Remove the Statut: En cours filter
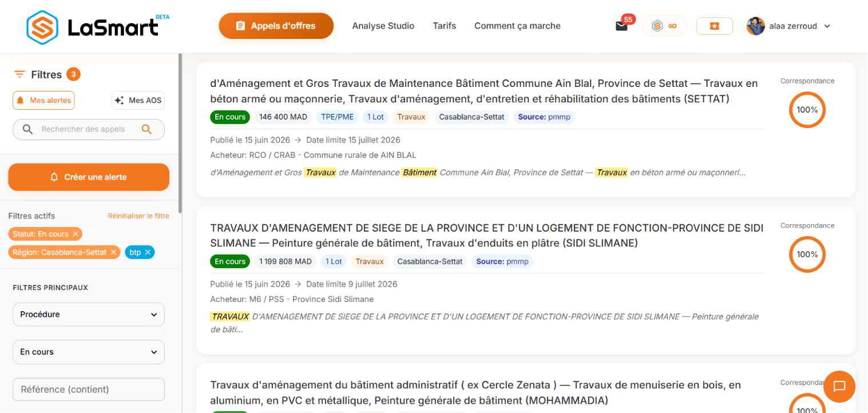This screenshot has width=868, height=413. (75, 234)
